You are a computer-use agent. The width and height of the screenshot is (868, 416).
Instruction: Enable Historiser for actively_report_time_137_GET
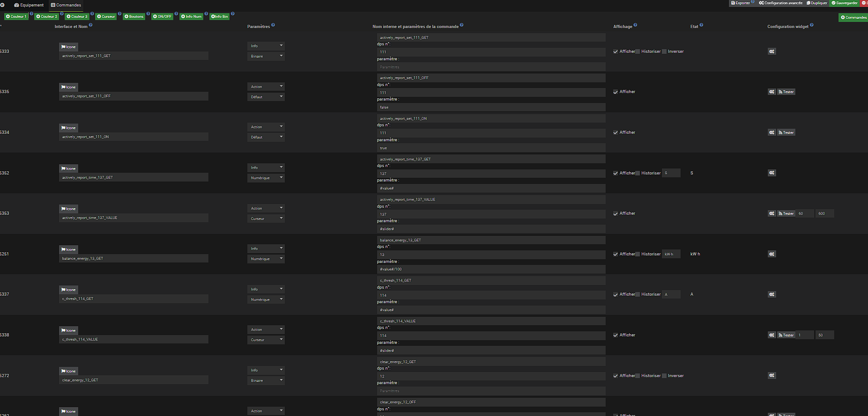(x=638, y=173)
